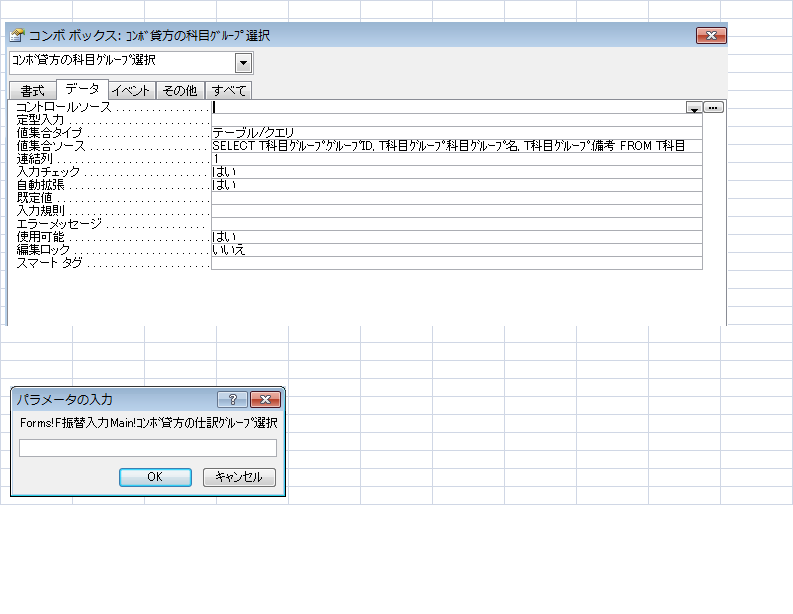Click the property sheet window icon

(16, 35)
